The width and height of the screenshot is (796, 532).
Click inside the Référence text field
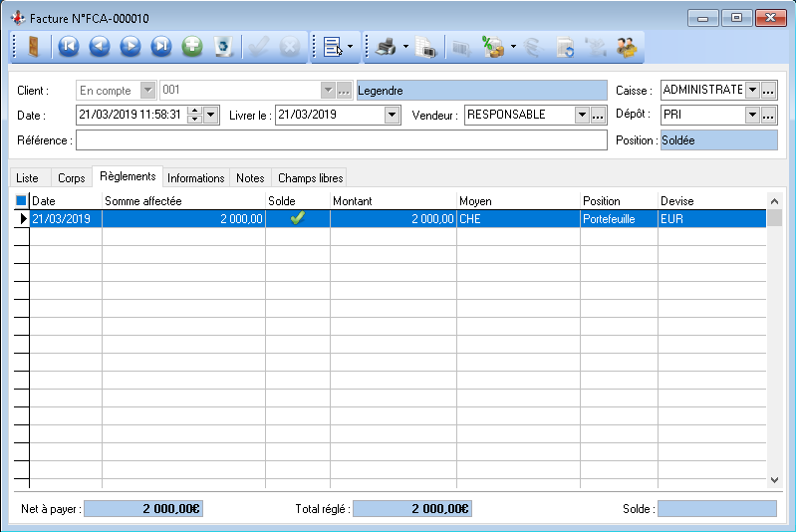coord(341,140)
